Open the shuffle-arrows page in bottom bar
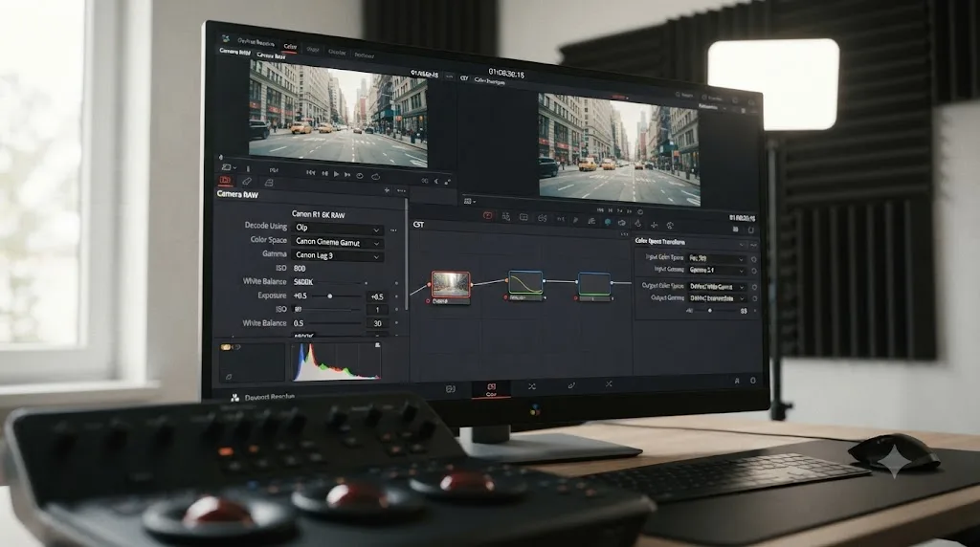The height and width of the screenshot is (547, 980). [x=532, y=386]
